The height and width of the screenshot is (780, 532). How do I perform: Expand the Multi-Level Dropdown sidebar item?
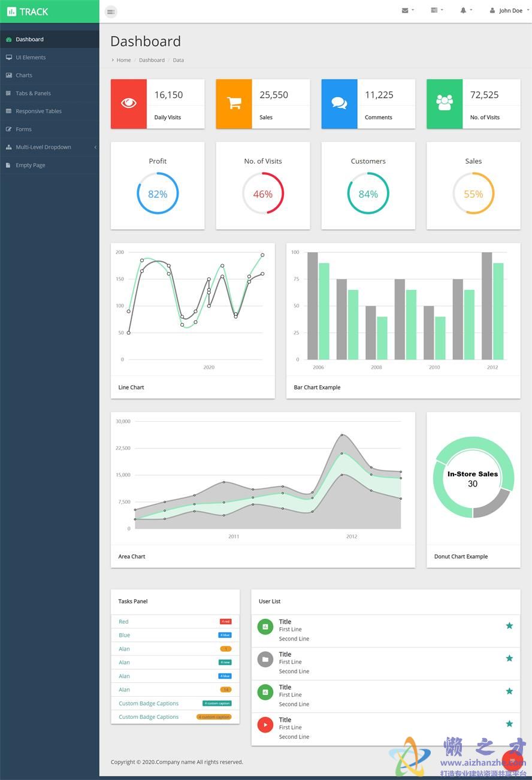49,147
